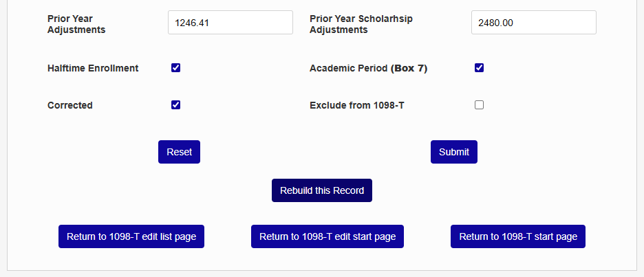Click the Rebuild this Record button
Viewport: 644px width, 277px height.
321,190
